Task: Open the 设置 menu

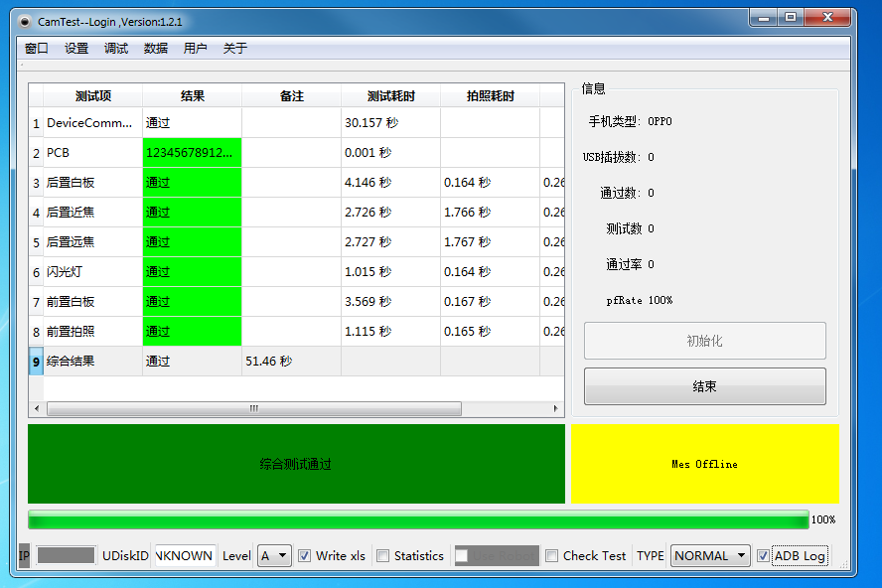Action: (76, 48)
